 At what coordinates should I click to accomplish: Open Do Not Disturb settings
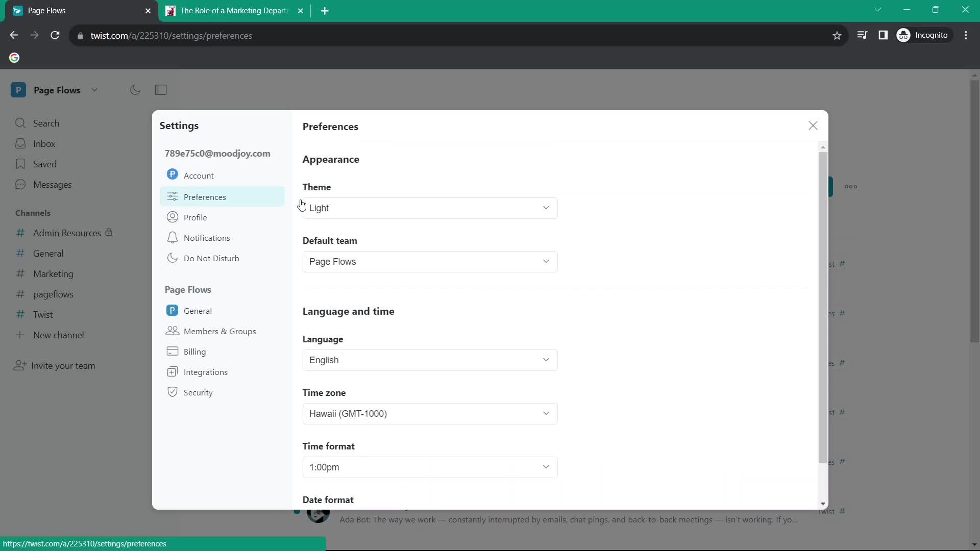point(211,258)
